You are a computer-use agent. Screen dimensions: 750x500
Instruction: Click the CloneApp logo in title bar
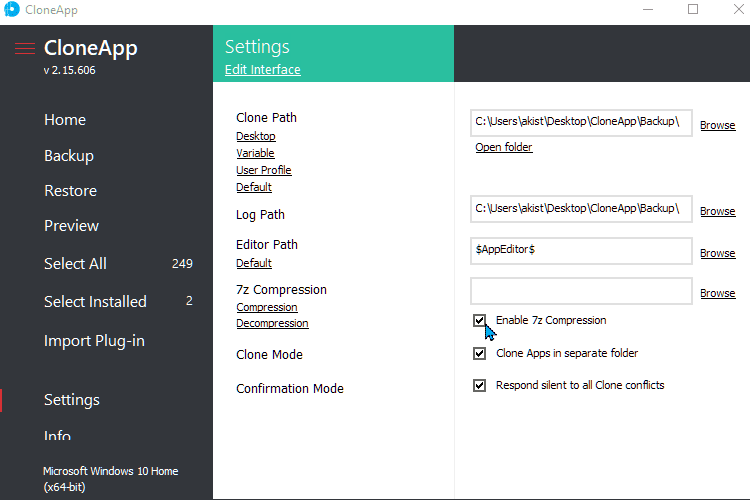[11, 9]
